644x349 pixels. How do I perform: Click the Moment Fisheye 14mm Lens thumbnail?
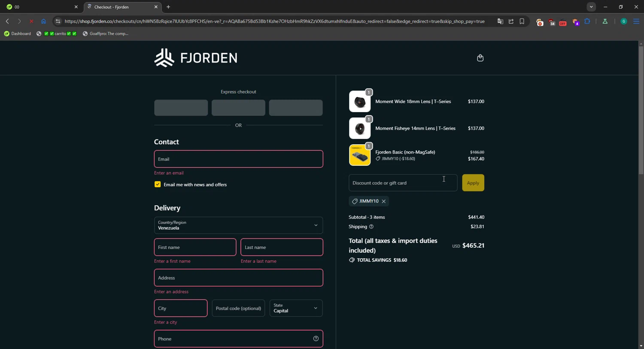click(x=360, y=128)
